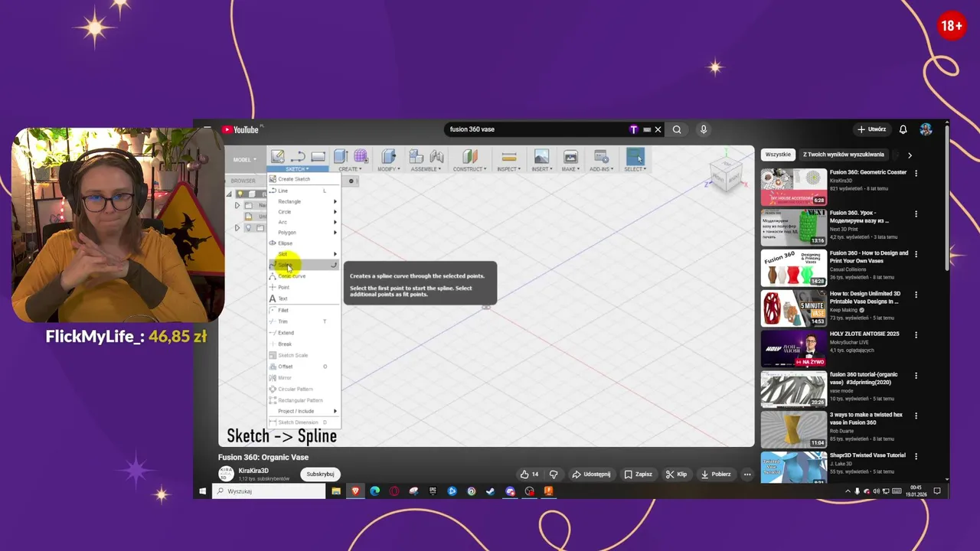Dislike the video with thumbs down
The height and width of the screenshot is (551, 980).
[x=553, y=474]
